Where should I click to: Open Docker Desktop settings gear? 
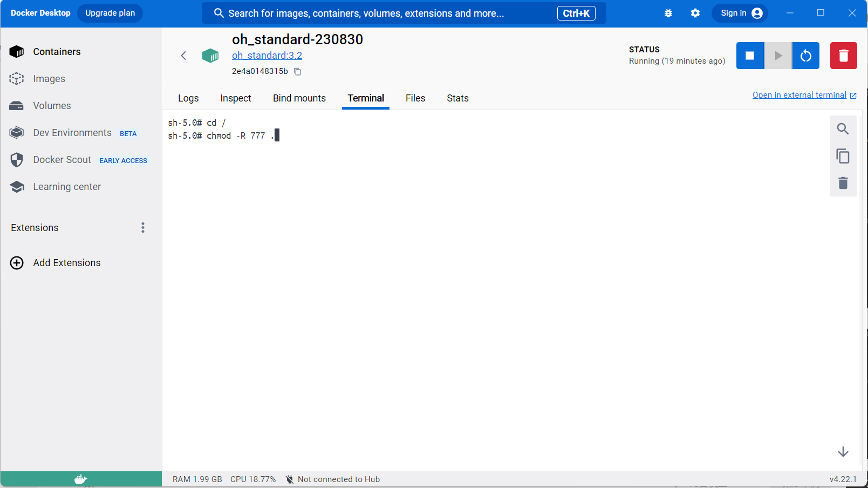coord(695,13)
